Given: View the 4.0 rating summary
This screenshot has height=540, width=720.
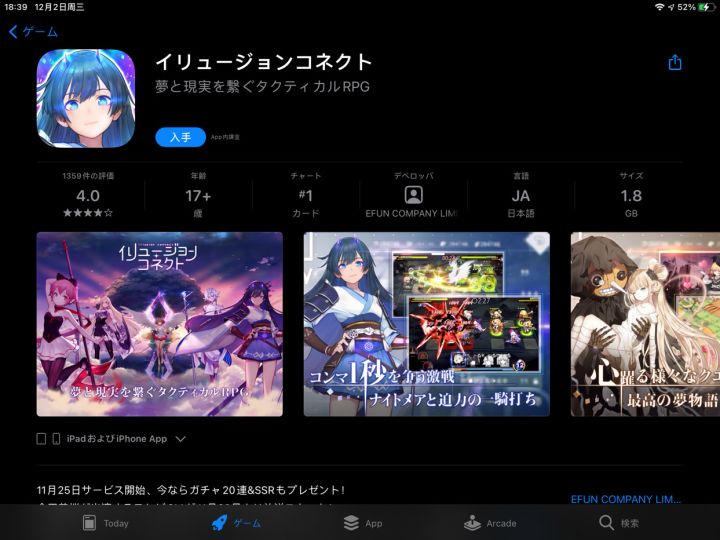Looking at the screenshot, I should [88, 196].
